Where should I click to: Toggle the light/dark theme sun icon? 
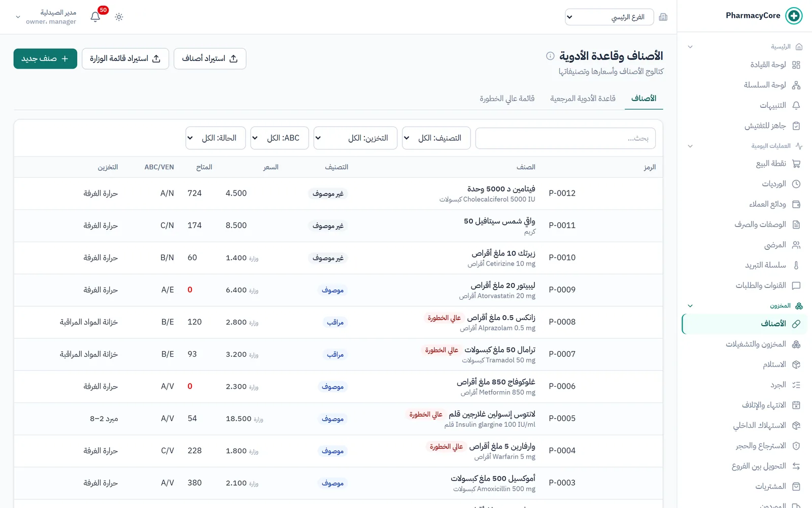[x=119, y=17]
